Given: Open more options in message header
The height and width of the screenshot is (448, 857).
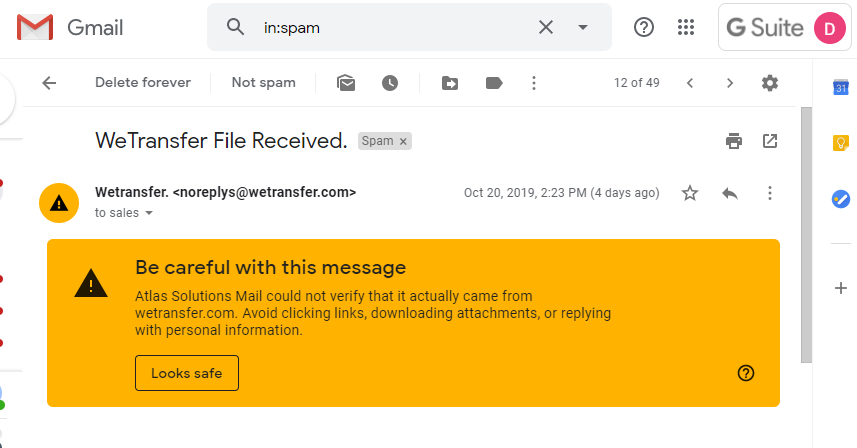Looking at the screenshot, I should 770,193.
